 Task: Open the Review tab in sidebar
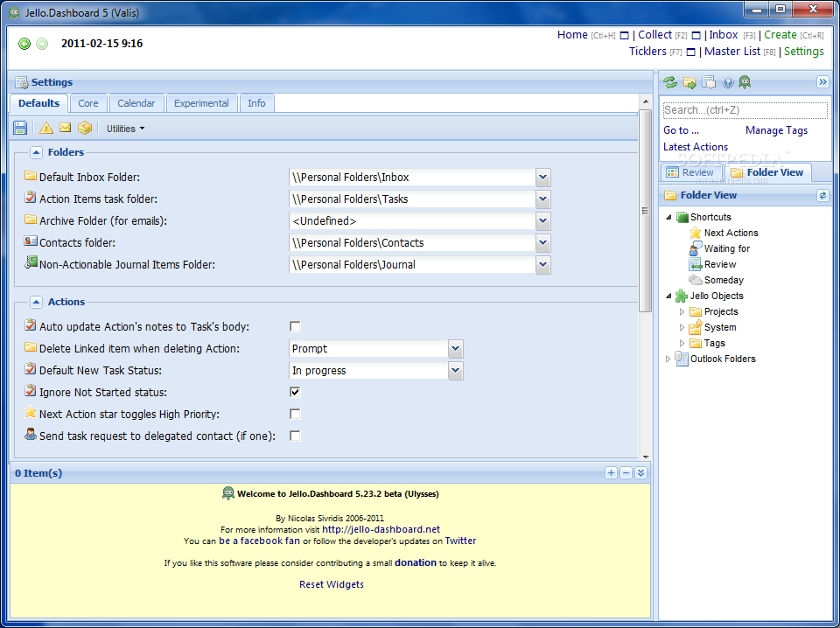pos(689,172)
